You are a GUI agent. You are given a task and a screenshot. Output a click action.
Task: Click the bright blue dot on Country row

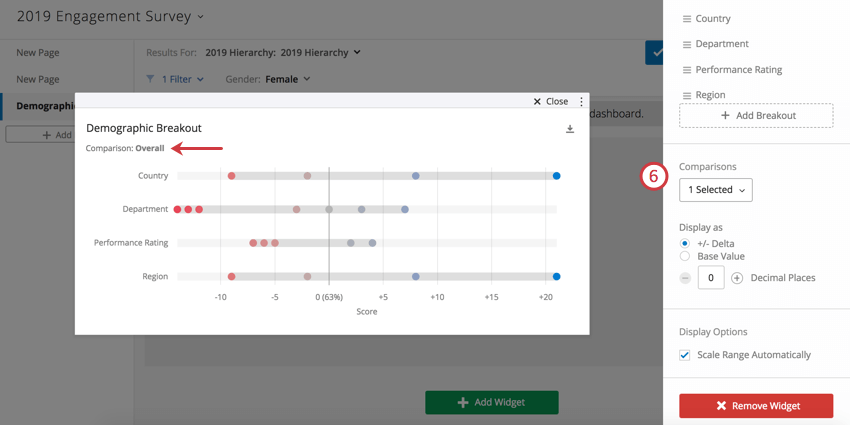556,176
